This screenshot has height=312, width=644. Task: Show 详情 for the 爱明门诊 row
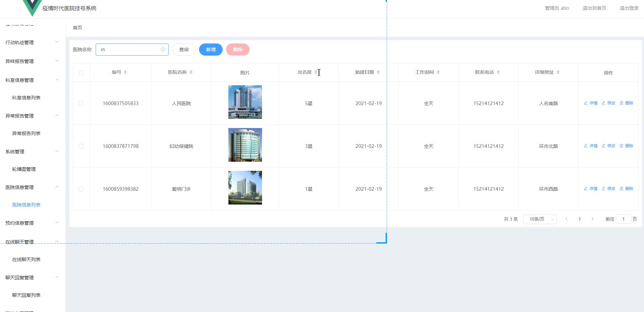591,189
